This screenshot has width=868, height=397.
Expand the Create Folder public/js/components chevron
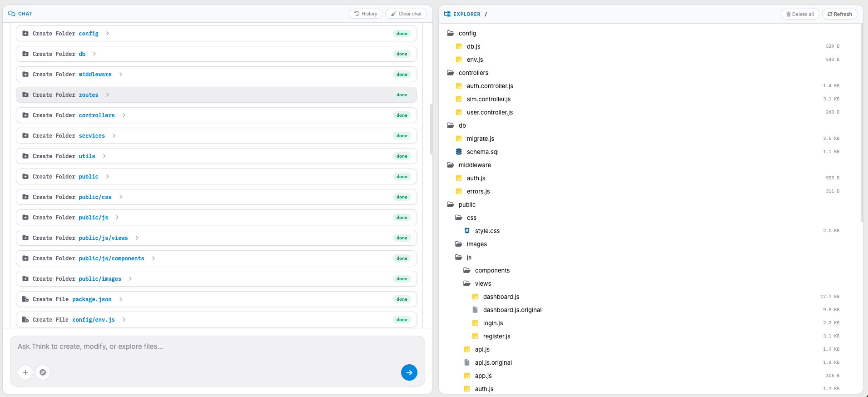pos(153,258)
